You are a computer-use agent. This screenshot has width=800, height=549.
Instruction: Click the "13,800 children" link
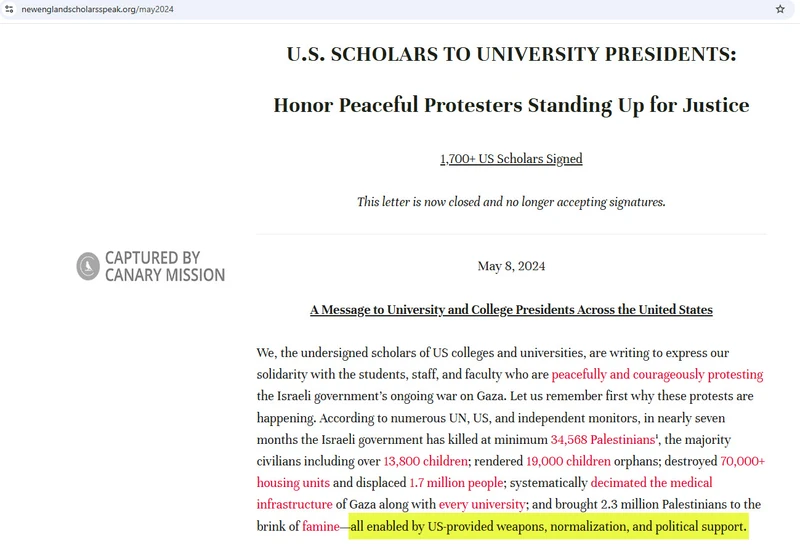click(426, 462)
